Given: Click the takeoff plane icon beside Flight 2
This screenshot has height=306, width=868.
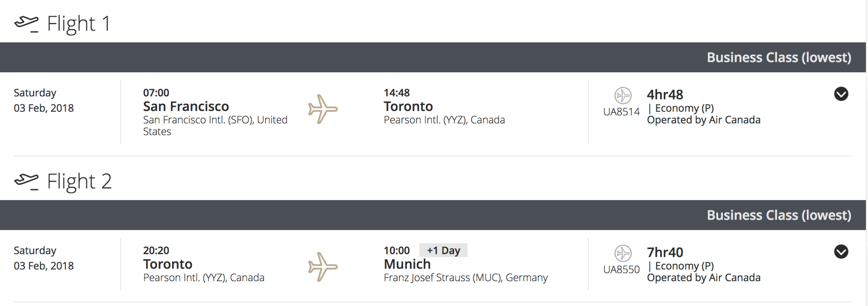Looking at the screenshot, I should click(26, 182).
